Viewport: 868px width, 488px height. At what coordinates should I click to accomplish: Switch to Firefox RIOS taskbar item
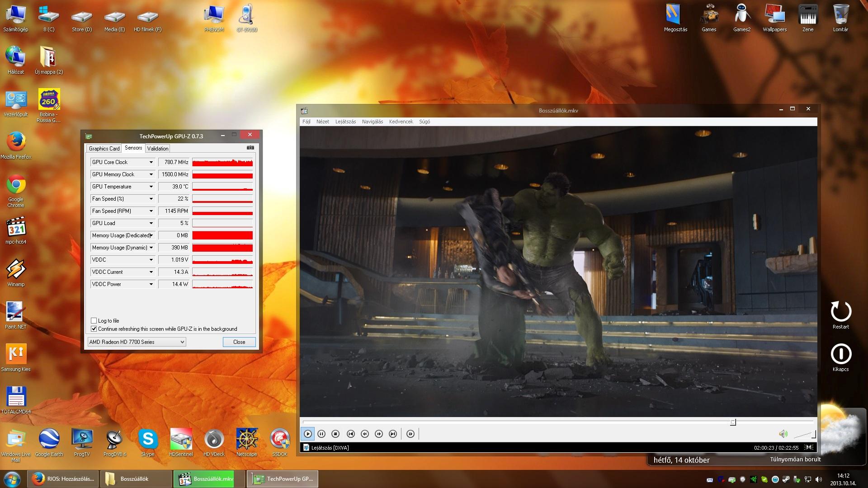63,479
